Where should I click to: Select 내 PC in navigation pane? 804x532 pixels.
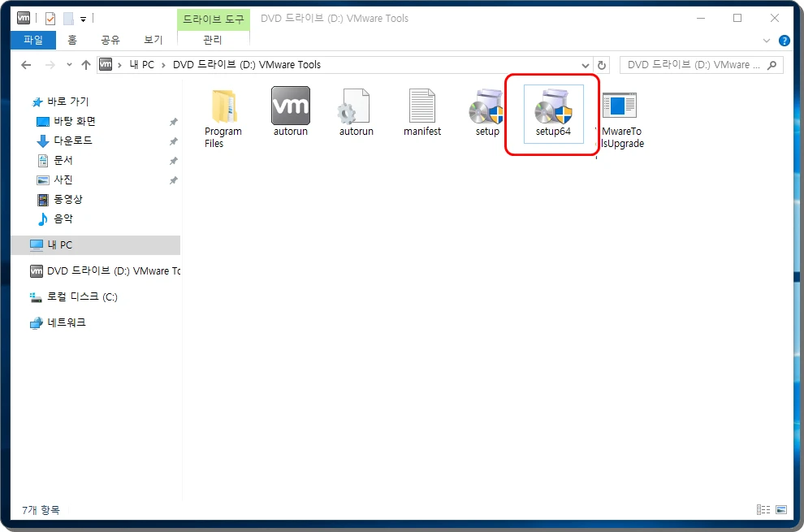tap(95, 245)
